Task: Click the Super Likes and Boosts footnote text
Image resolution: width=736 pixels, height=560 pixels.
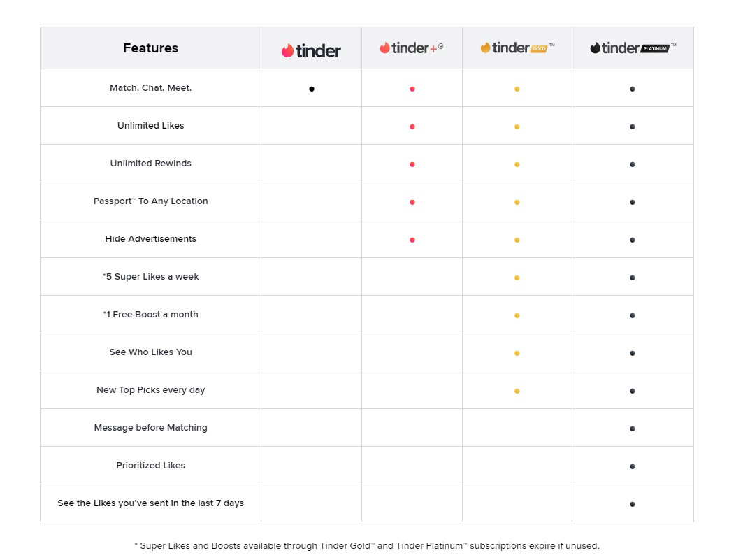Action: [366, 545]
